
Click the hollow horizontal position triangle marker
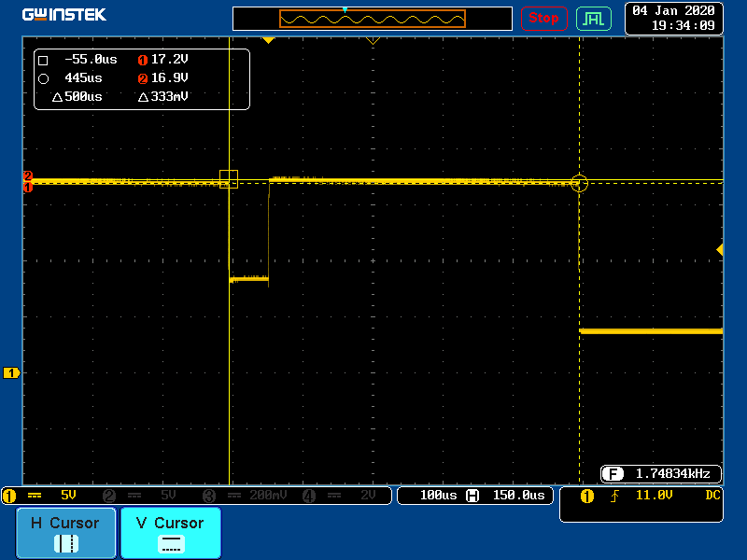tap(373, 40)
